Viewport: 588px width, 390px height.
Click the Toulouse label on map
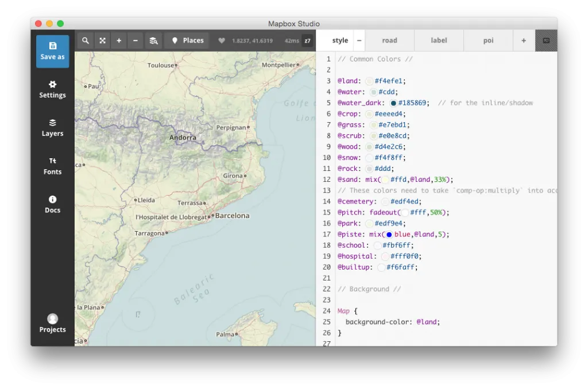tap(161, 65)
